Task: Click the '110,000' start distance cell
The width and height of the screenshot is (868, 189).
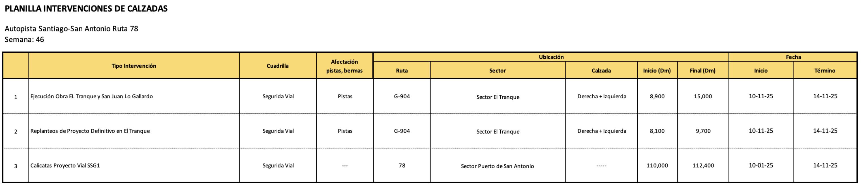Action: [x=657, y=166]
